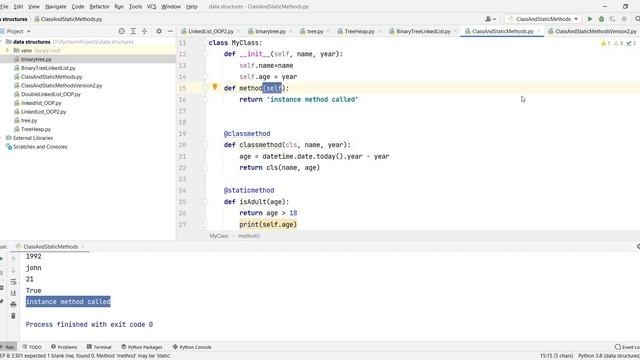Click line number 19 in gutter

point(182,133)
